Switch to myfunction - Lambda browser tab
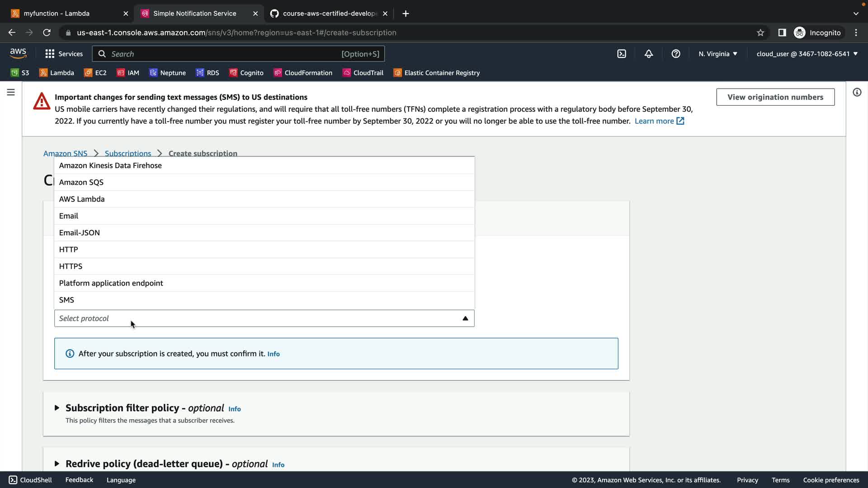Screen dimensions: 868x488 pyautogui.click(x=57, y=14)
